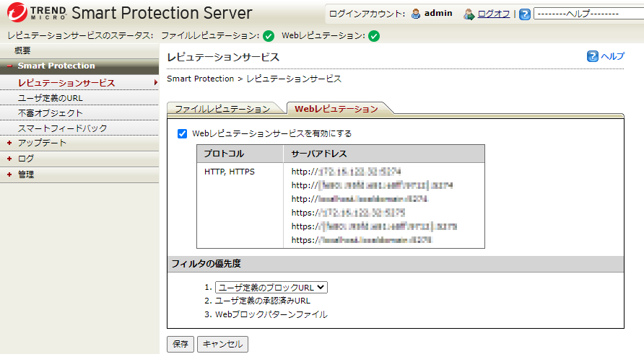
Task: Click the admin user account icon
Action: point(416,14)
